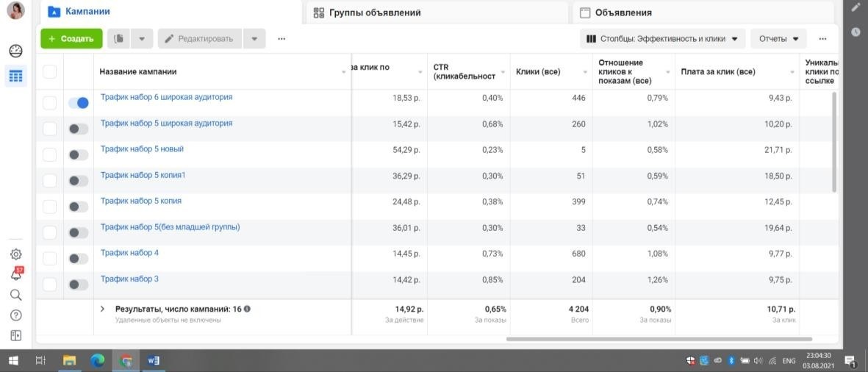868x372 pixels.
Task: Open the search magnifier in sidebar
Action: point(16,295)
